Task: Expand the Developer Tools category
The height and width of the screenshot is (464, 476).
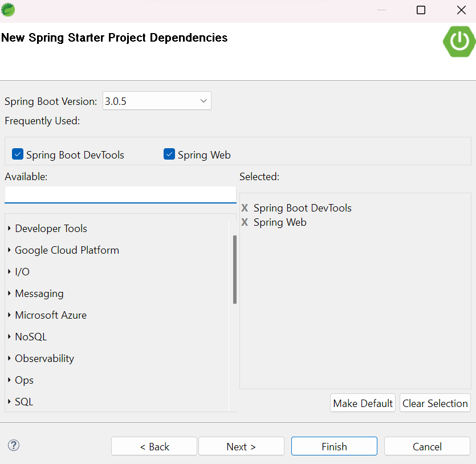Action: pos(9,228)
